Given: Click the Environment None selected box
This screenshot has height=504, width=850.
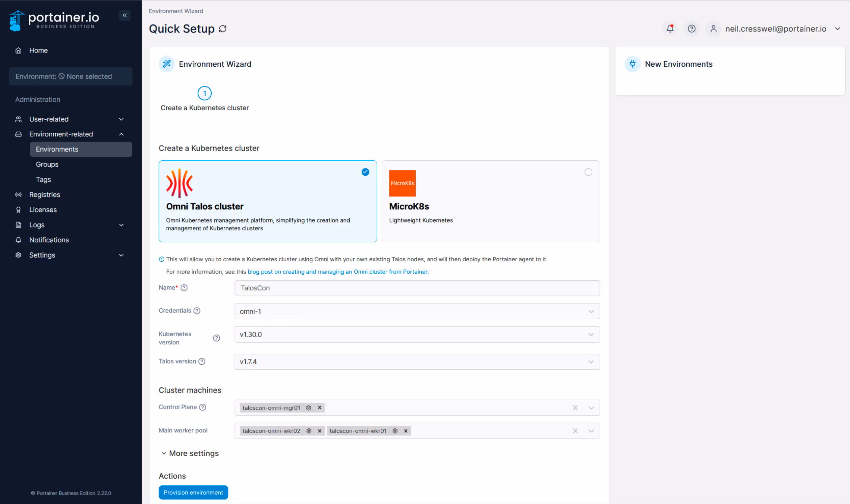Looking at the screenshot, I should 71,76.
